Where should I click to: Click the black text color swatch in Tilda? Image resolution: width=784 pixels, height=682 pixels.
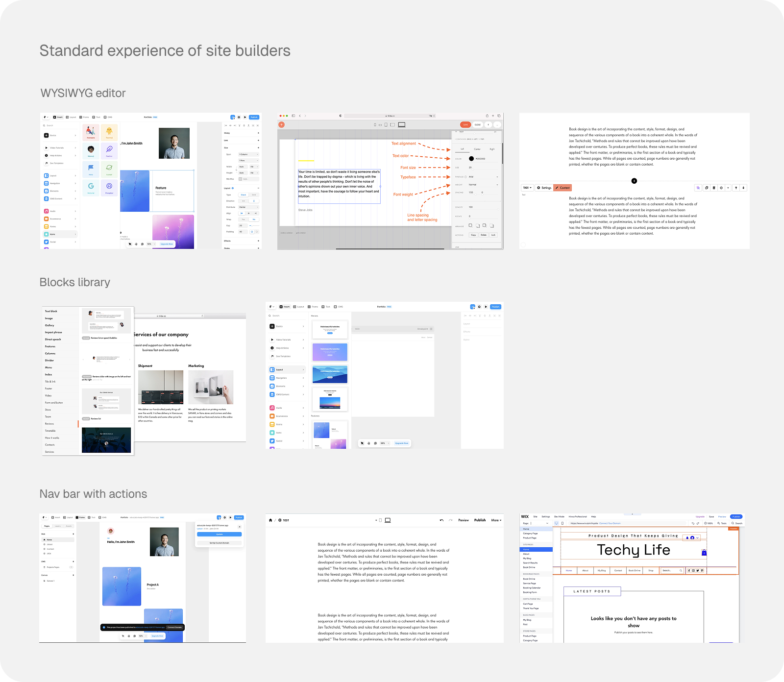[471, 159]
